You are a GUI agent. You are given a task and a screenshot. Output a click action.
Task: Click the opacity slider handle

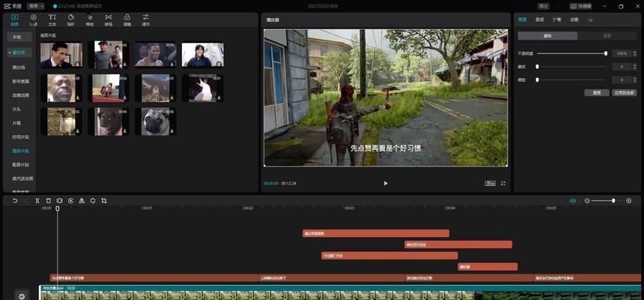point(606,53)
